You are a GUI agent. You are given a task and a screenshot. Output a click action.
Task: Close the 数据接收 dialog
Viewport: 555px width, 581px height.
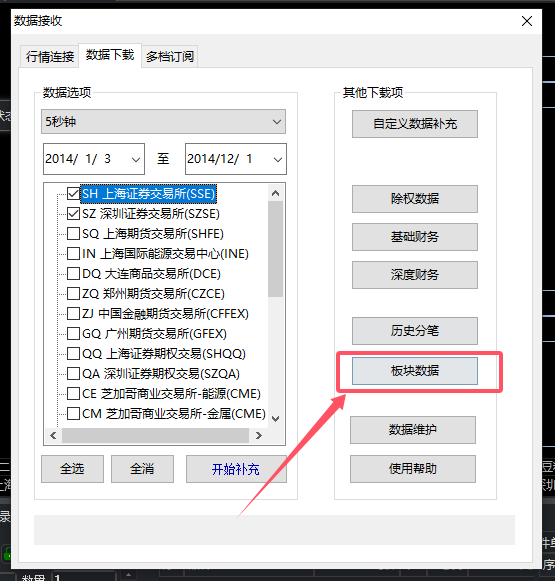click(x=527, y=21)
